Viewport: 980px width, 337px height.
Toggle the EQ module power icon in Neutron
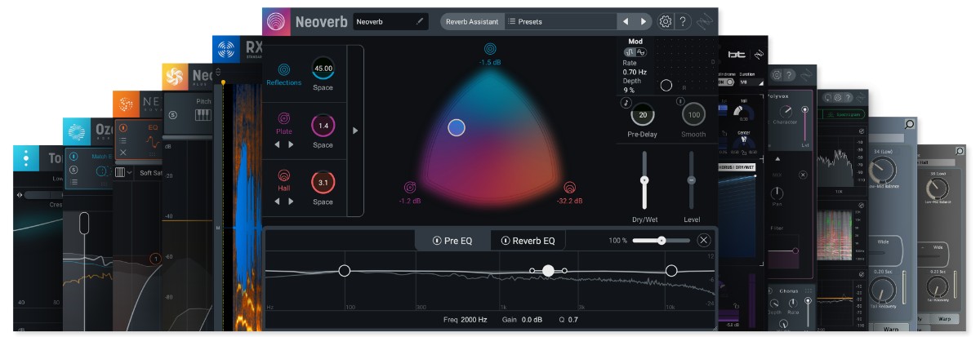coord(123,127)
